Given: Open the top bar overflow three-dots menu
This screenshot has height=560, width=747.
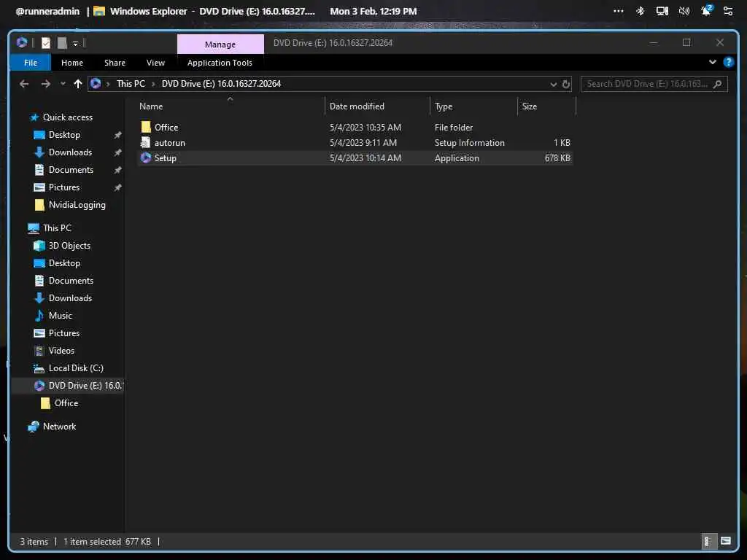Looking at the screenshot, I should (x=619, y=11).
